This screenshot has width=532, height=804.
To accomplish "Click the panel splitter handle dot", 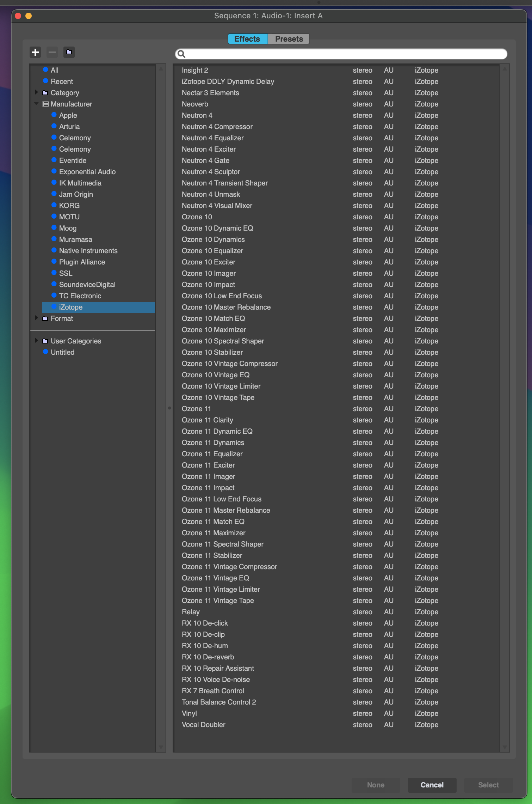I will 169,408.
